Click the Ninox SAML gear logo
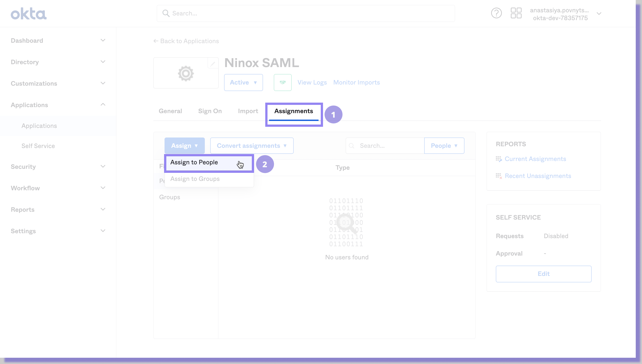 186,73
